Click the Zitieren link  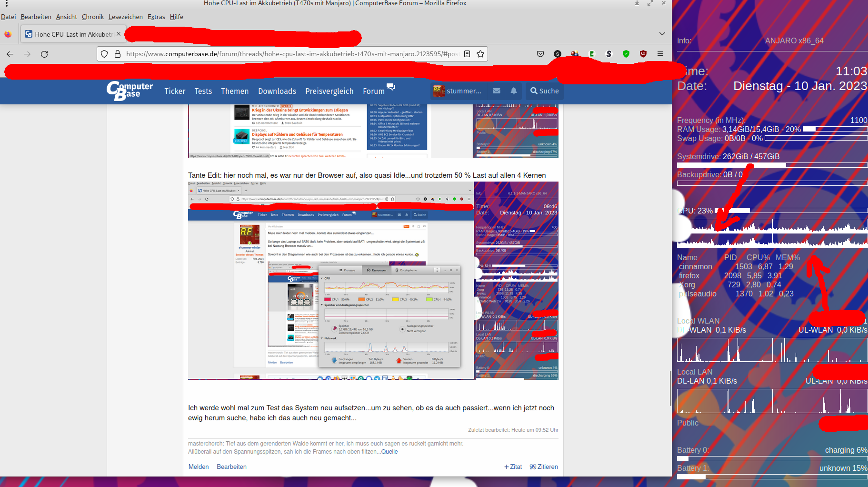pyautogui.click(x=544, y=467)
